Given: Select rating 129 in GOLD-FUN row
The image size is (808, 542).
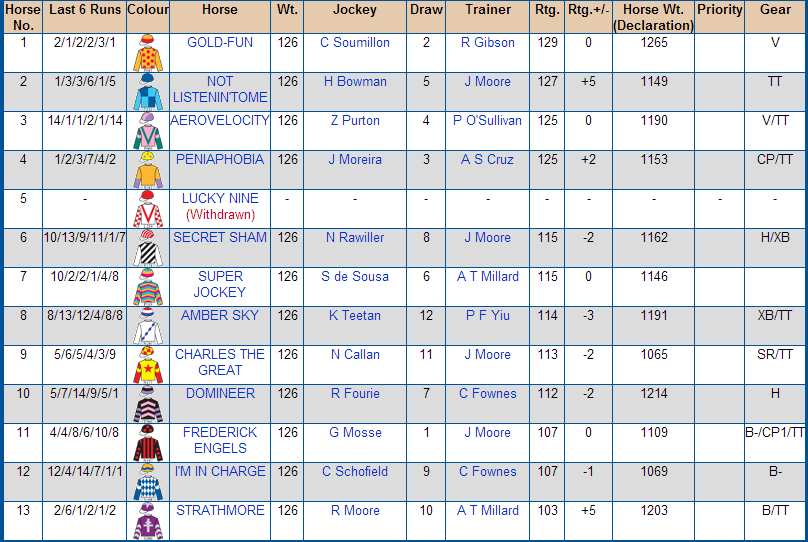Looking at the screenshot, I should pyautogui.click(x=547, y=42).
